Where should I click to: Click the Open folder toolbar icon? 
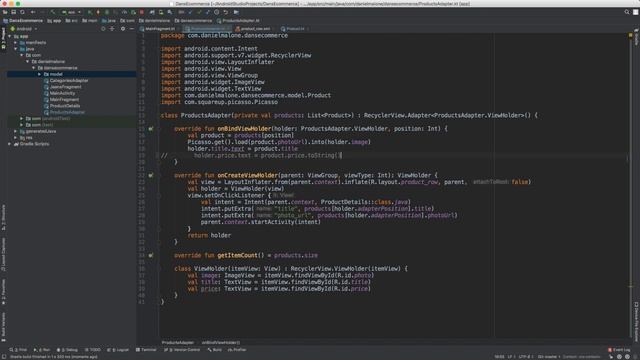(5, 12)
